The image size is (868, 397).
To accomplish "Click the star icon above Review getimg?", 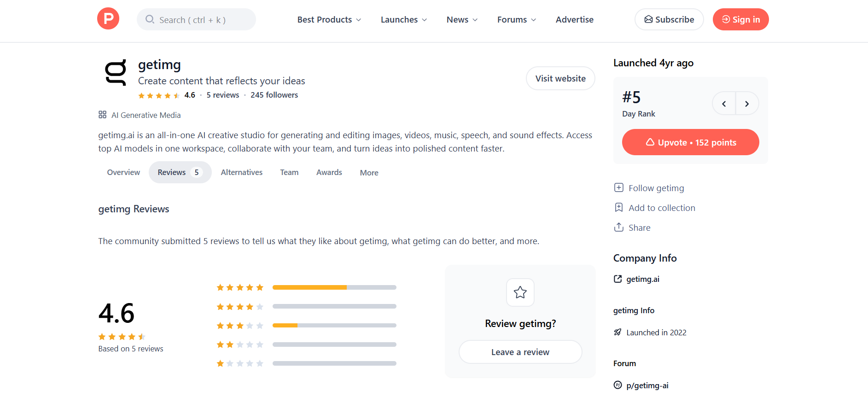I will coord(520,292).
